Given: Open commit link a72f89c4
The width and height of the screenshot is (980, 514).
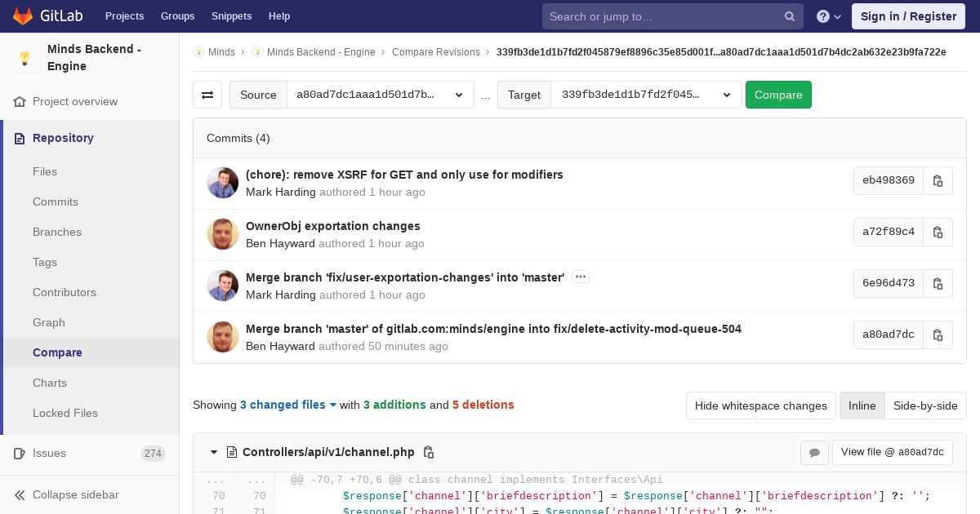Looking at the screenshot, I should pos(889,232).
